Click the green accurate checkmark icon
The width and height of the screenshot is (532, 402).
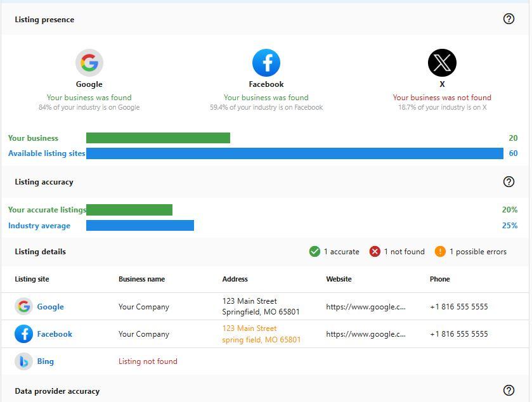314,251
